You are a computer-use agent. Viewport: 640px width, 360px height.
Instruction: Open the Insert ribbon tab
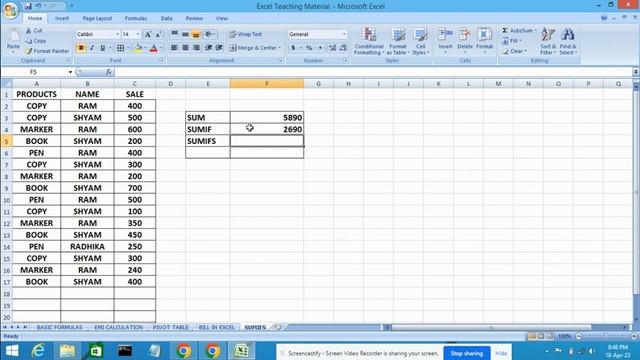(62, 18)
